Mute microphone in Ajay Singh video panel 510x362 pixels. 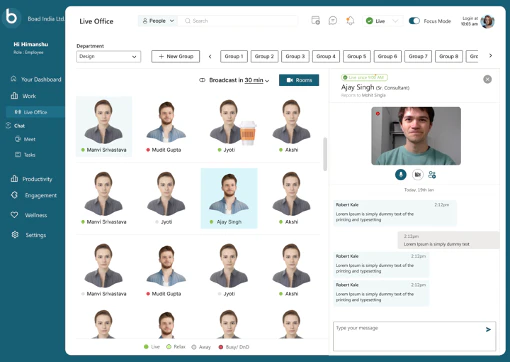(x=401, y=174)
